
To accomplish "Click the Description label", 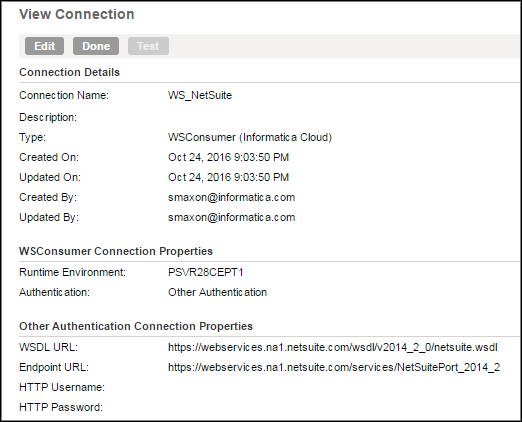I will click(x=48, y=117).
